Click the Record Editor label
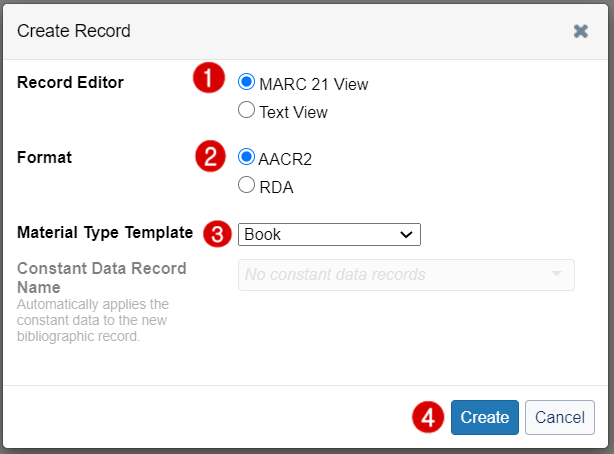The width and height of the screenshot is (614, 454). pos(70,82)
